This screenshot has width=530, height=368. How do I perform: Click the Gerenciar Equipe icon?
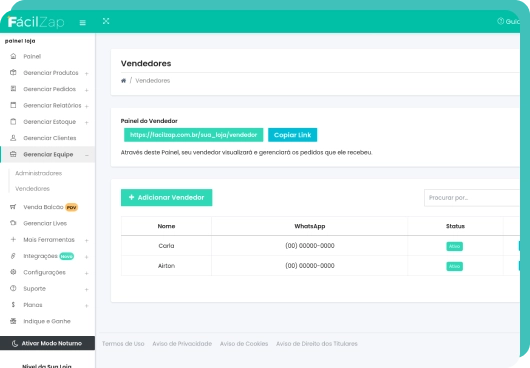click(x=13, y=154)
